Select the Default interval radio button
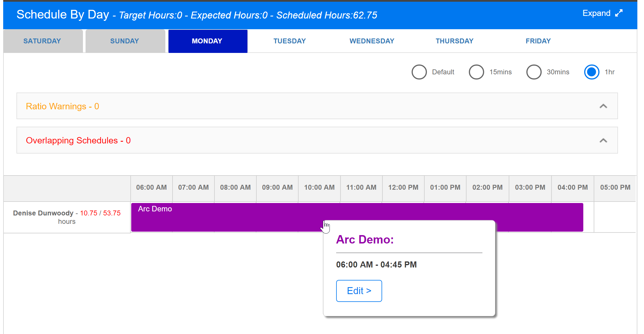The image size is (644, 334). point(419,72)
